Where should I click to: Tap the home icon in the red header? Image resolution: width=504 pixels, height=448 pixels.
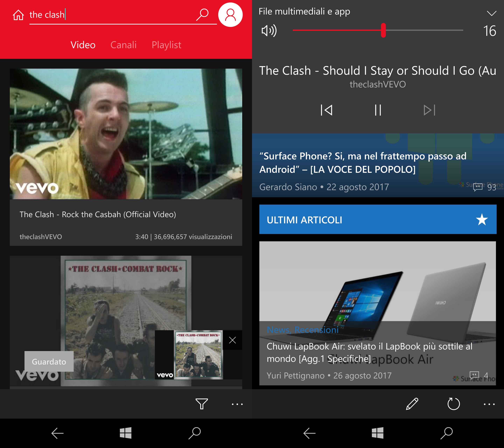(18, 15)
